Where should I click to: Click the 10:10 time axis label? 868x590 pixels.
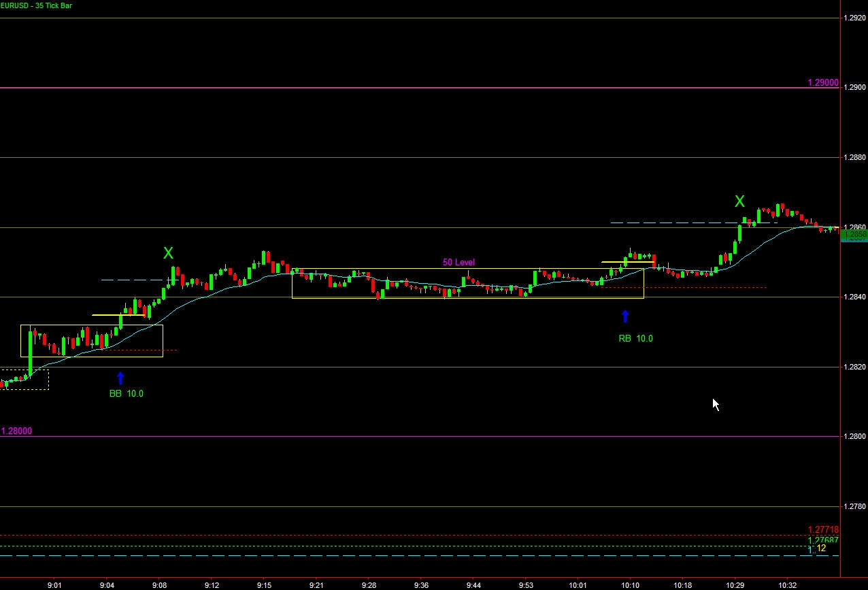[x=630, y=585]
